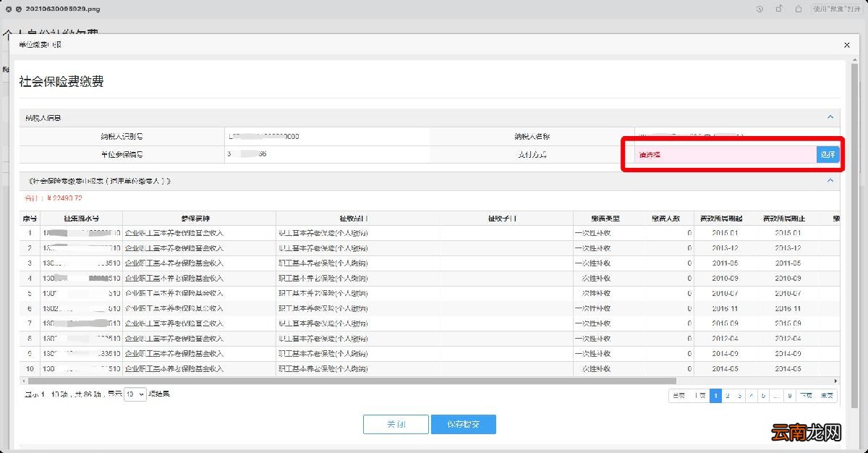Click the 支付方式 label
Viewport: 868px width, 453px height.
click(532, 154)
